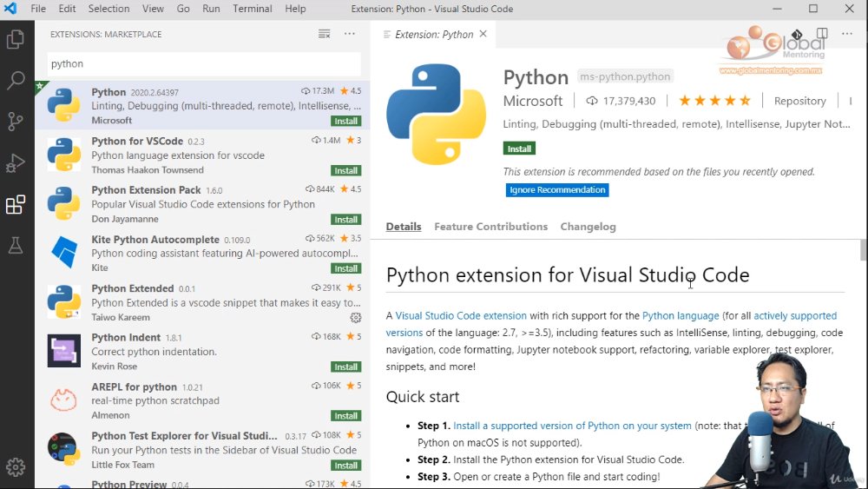Open the 'Python language' link
The height and width of the screenshot is (489, 868).
pos(681,315)
